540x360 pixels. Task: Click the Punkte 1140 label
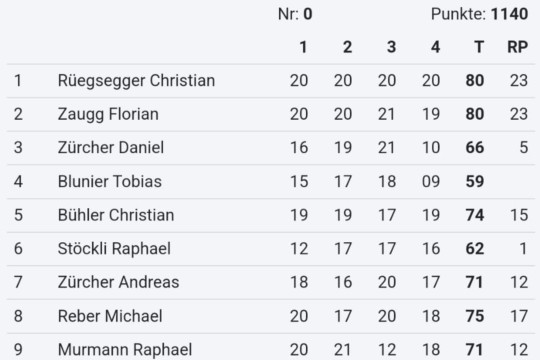479,14
